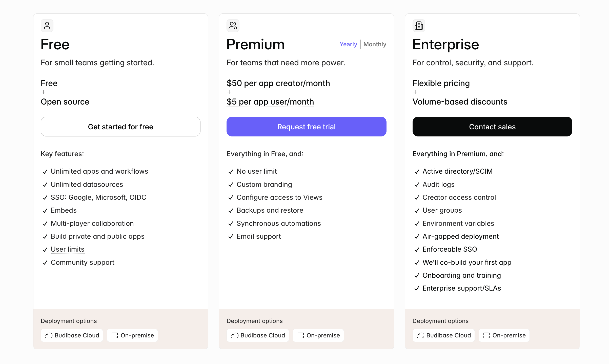Viewport: 609px width, 364px height.
Task: Click Budibase Cloud chip in Premium plan
Action: tap(258, 335)
